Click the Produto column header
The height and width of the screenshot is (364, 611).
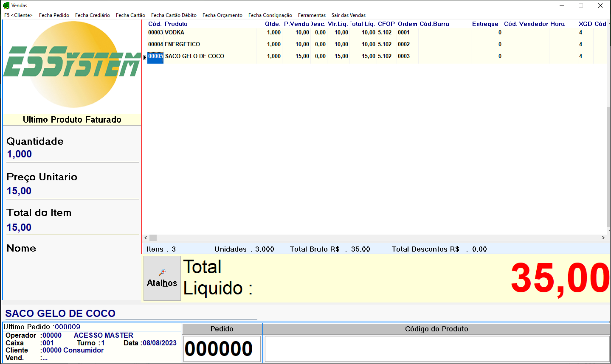coord(176,24)
